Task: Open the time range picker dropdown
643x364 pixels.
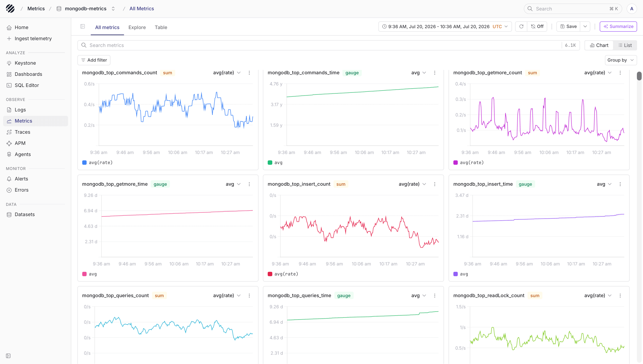Action: [445, 26]
